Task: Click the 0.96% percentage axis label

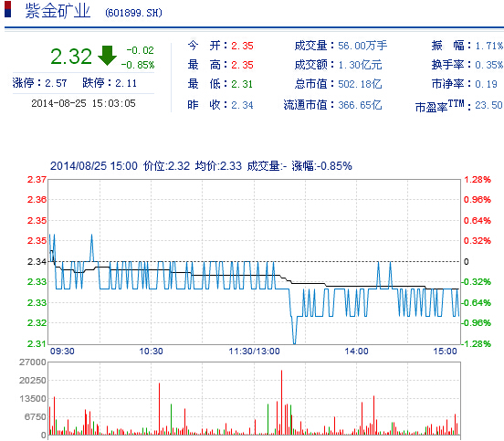Action: [478, 200]
